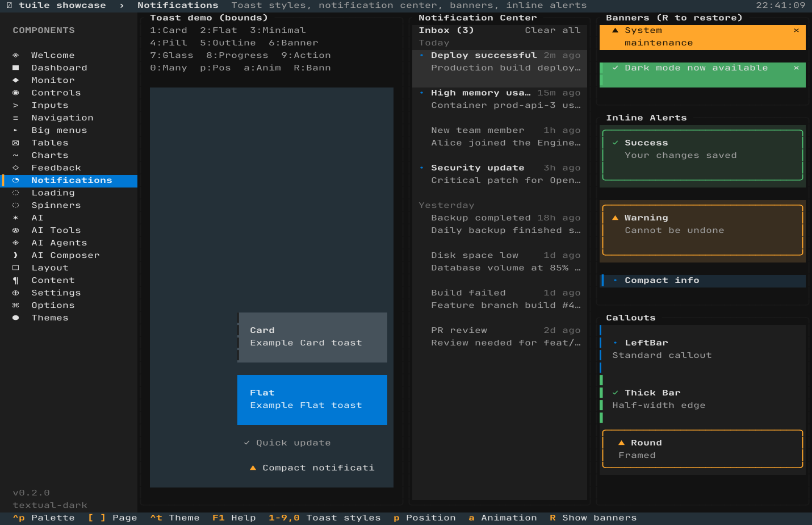Toggle the Quick update checkmark toast
812x525 pixels.
point(246,443)
